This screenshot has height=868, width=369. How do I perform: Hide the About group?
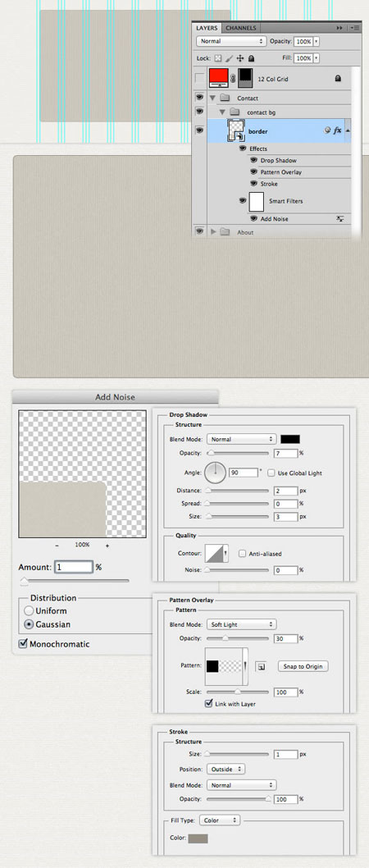199,231
